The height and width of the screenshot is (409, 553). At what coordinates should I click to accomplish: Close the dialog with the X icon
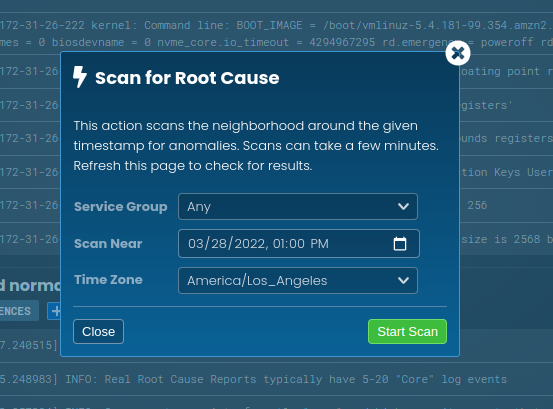pyautogui.click(x=458, y=53)
